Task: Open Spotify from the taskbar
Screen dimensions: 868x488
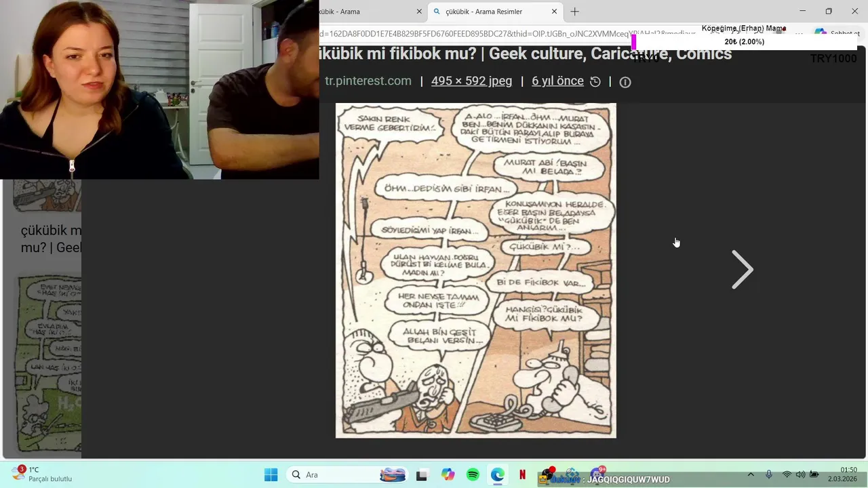Action: (473, 474)
